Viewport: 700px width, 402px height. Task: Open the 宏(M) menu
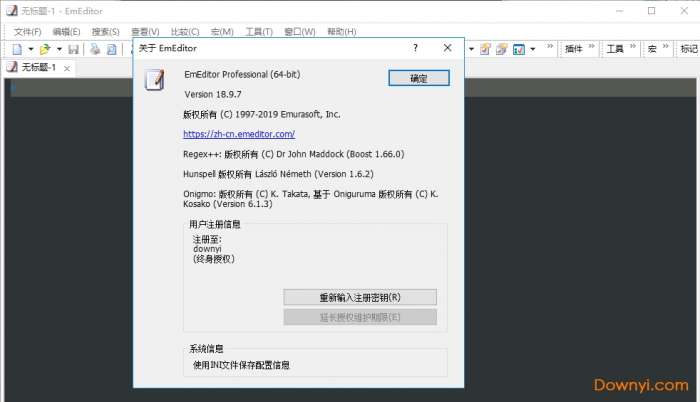[x=222, y=32]
